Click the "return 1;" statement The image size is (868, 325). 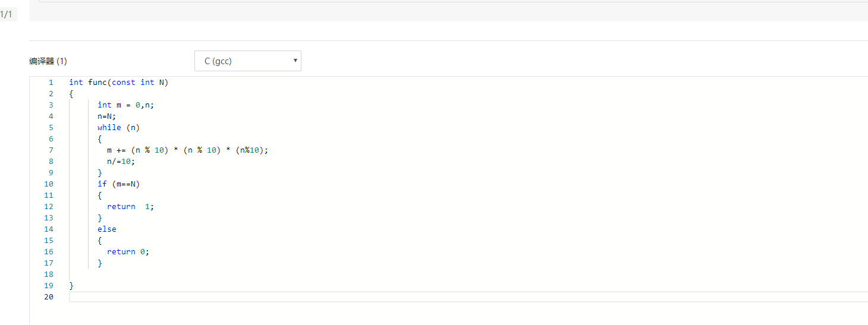point(130,207)
